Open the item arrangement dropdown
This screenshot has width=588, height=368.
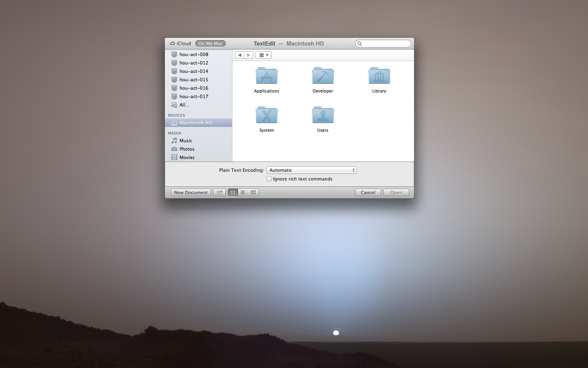click(x=264, y=55)
